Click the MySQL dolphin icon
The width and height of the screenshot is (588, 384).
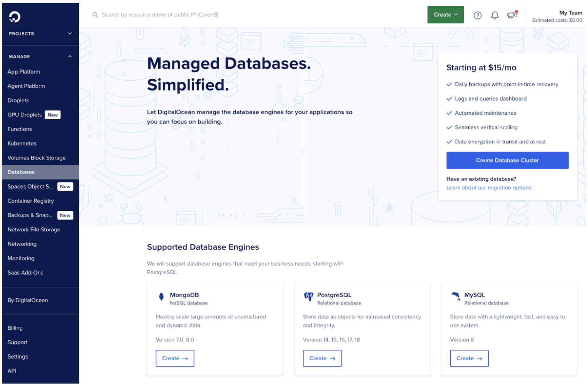click(456, 297)
